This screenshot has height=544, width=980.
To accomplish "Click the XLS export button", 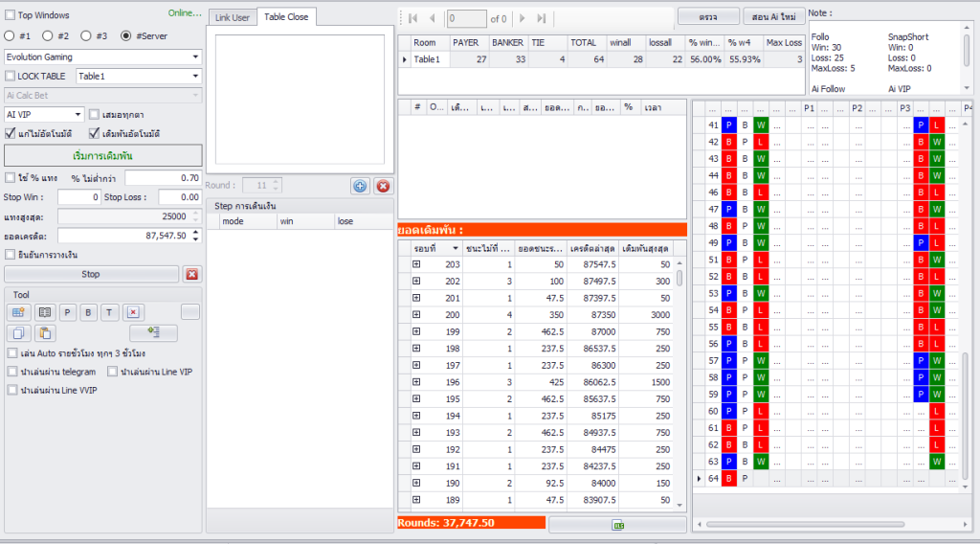I will pyautogui.click(x=617, y=525).
